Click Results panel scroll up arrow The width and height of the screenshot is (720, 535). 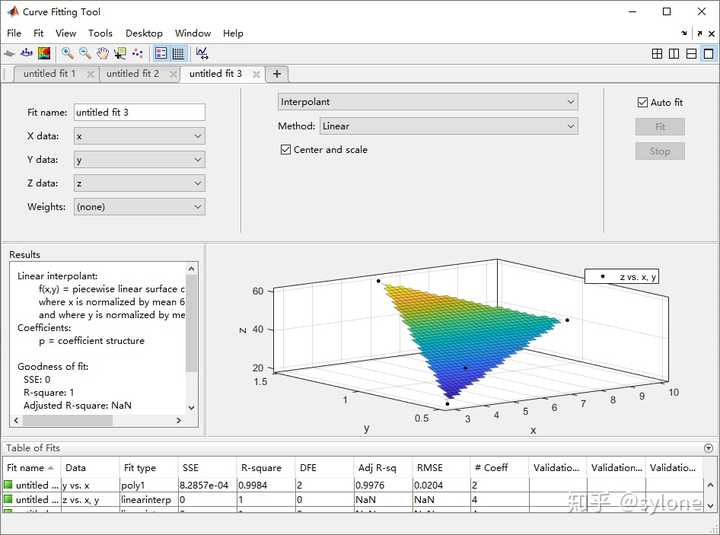coord(192,268)
